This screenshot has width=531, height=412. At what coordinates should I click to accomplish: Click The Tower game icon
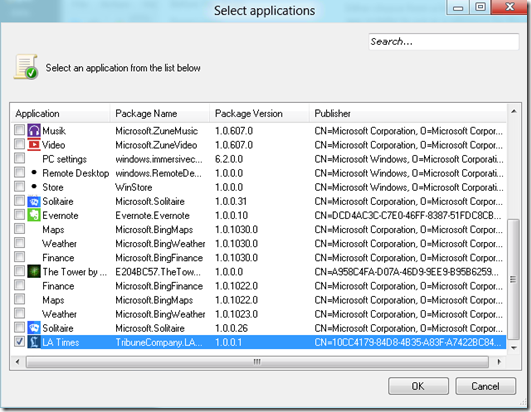tap(34, 272)
